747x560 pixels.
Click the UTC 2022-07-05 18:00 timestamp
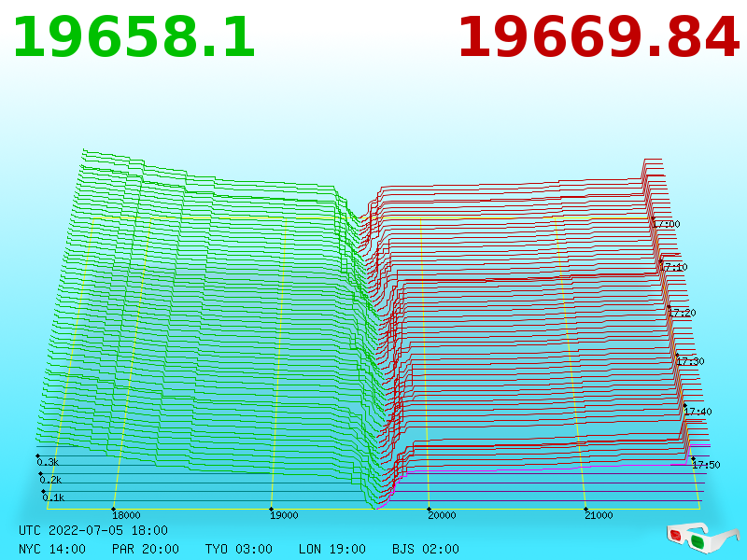click(93, 530)
